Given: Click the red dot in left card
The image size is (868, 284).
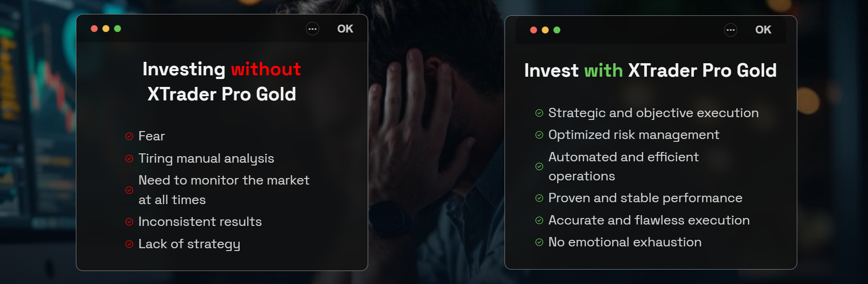Looking at the screenshot, I should coord(94,29).
